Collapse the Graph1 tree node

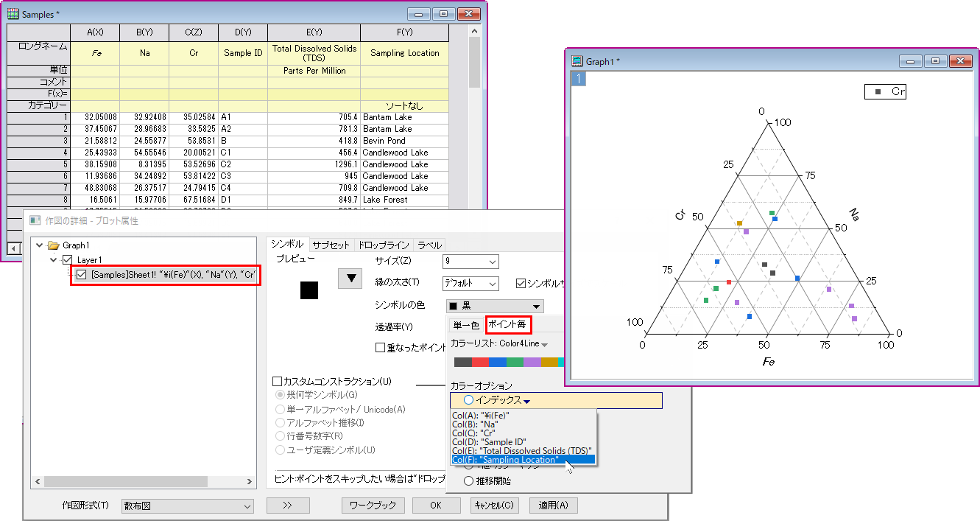point(40,245)
